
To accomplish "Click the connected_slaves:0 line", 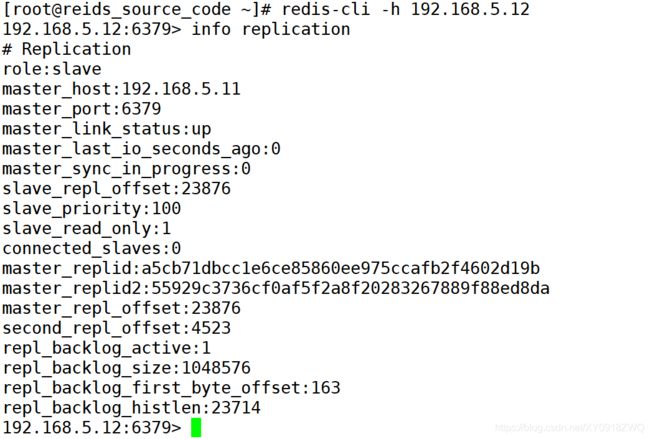I will click(92, 248).
